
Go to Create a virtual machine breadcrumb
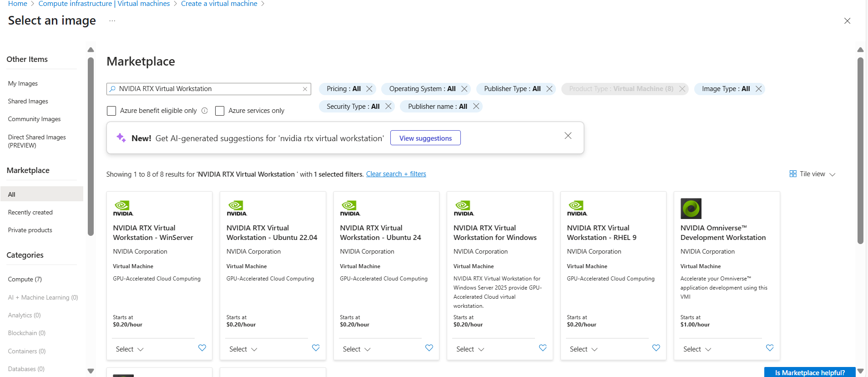219,4
